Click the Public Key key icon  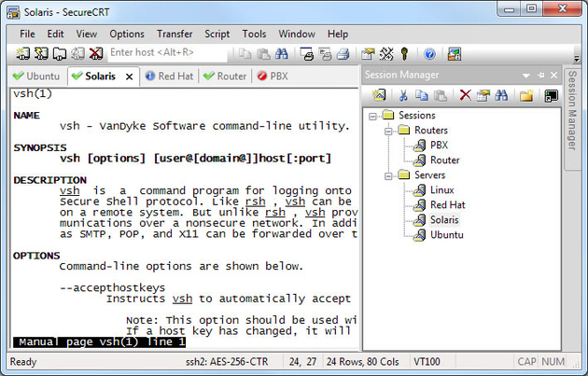[x=404, y=54]
